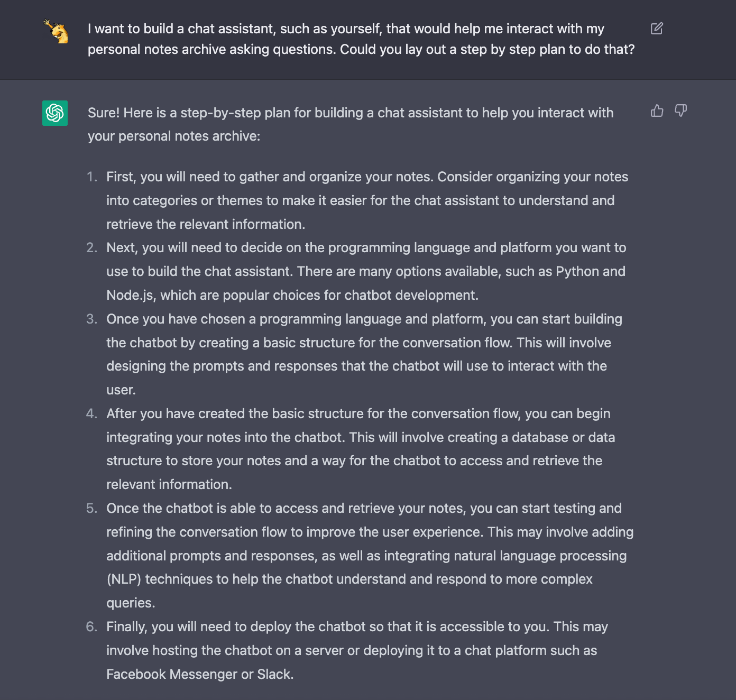Click the number '1.' list marker

tap(93, 177)
